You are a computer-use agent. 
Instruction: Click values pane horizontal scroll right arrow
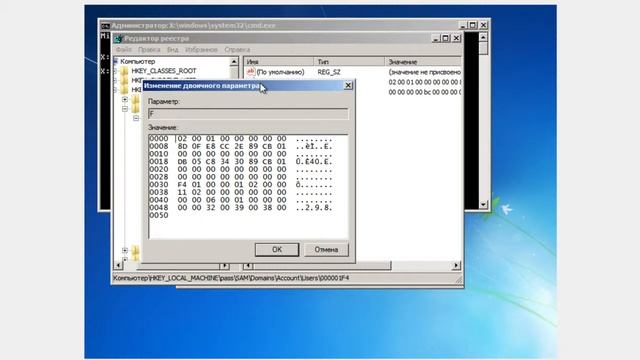coord(456,266)
